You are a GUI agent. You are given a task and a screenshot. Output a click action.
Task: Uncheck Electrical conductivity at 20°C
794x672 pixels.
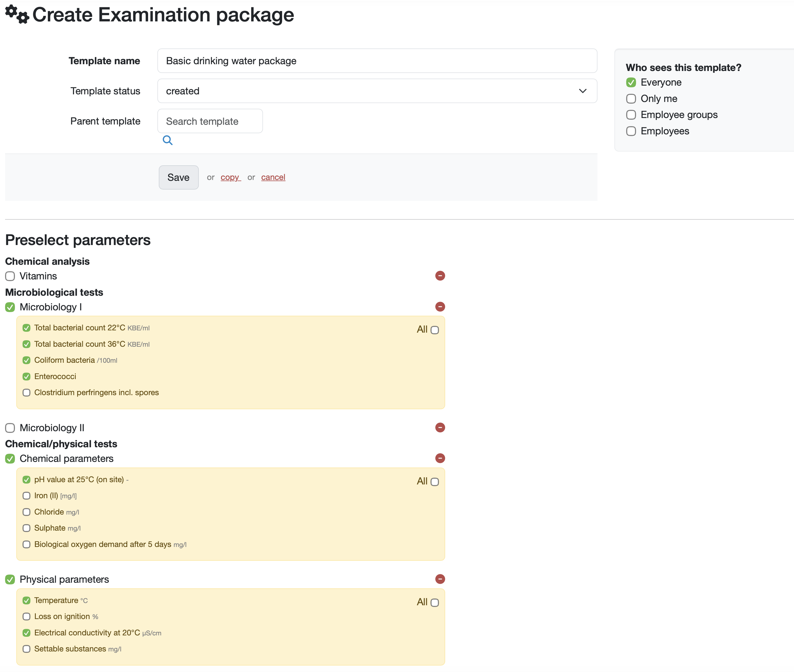(x=26, y=633)
